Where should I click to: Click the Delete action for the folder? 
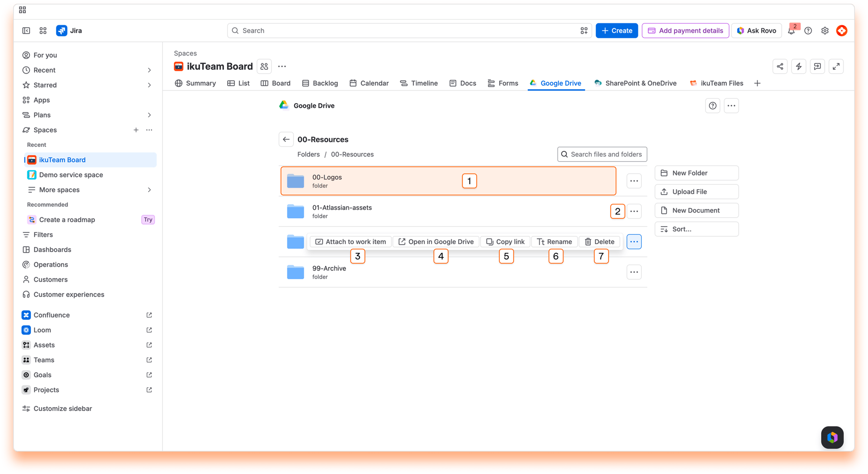coord(600,242)
